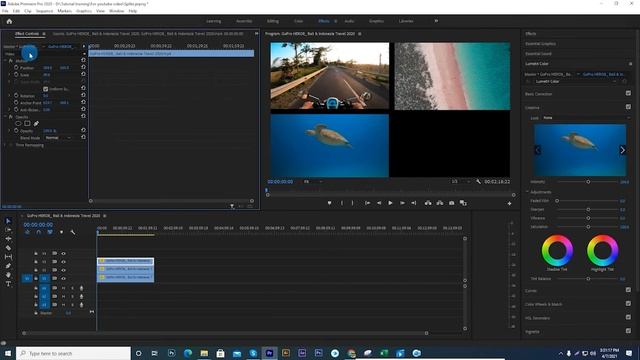Show more workspaces overflow arrows
640x360 pixels.
436,21
